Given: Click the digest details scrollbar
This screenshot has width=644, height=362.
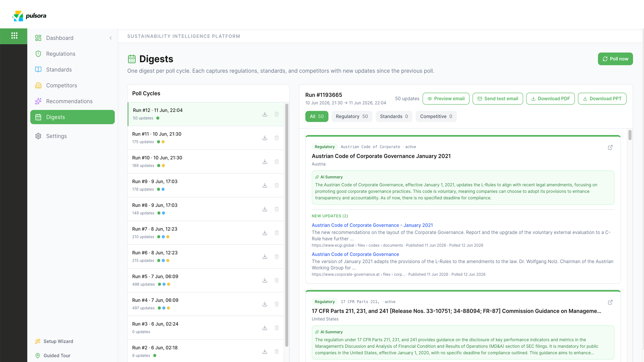Looking at the screenshot, I should tap(630, 135).
